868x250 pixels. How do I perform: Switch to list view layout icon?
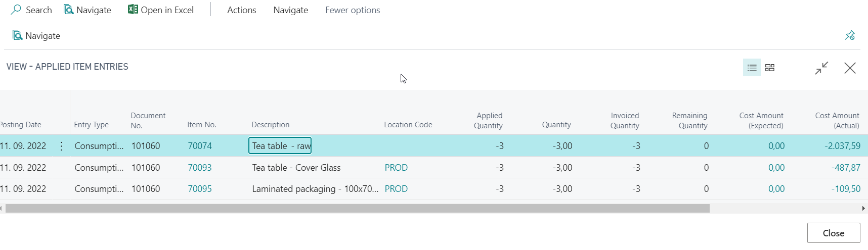click(752, 68)
